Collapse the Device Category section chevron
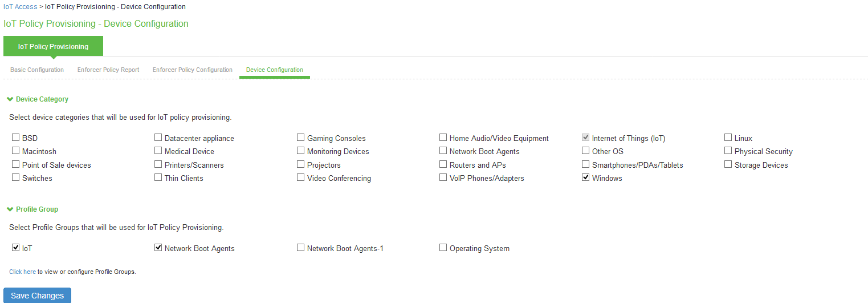This screenshot has height=303, width=868. pos(10,99)
